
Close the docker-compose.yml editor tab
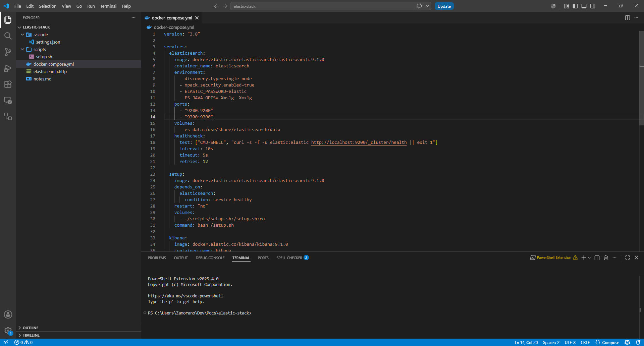[x=197, y=18]
